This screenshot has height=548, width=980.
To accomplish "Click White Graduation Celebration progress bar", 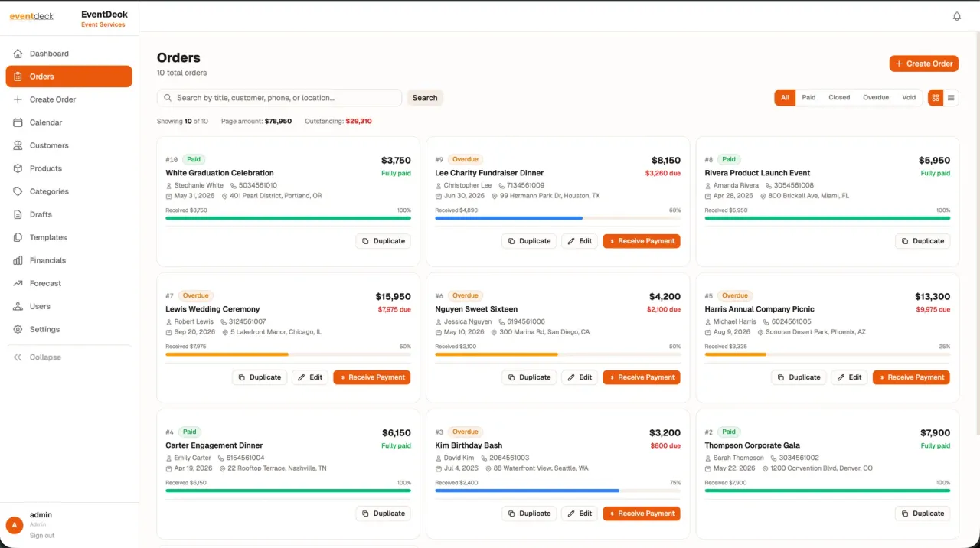I will point(288,218).
